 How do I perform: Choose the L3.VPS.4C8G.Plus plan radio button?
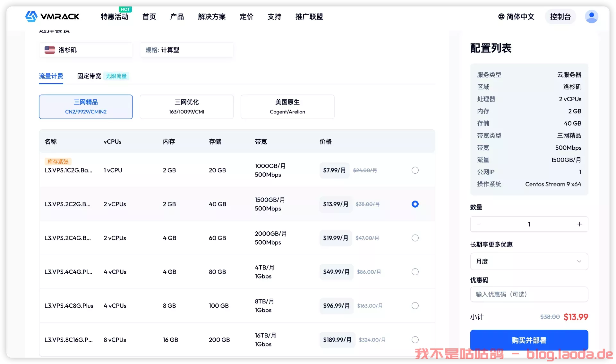[415, 306]
